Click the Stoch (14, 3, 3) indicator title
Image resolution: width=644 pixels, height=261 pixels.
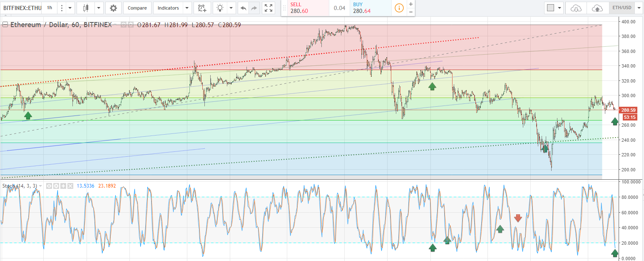[x=20, y=186]
